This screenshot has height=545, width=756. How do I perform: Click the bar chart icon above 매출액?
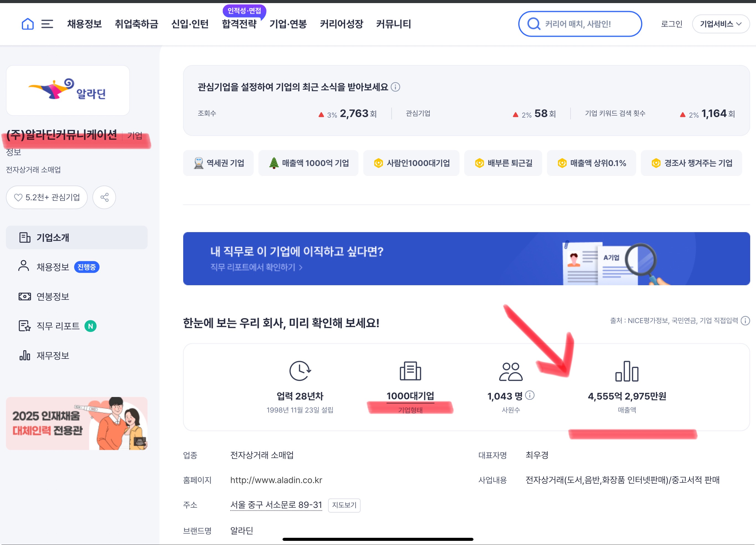pyautogui.click(x=627, y=371)
